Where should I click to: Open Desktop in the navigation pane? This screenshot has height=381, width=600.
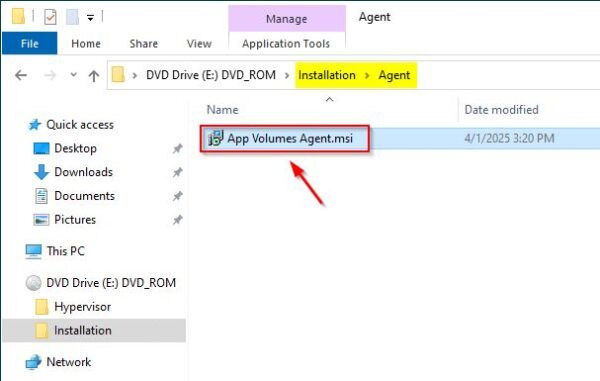click(x=75, y=148)
